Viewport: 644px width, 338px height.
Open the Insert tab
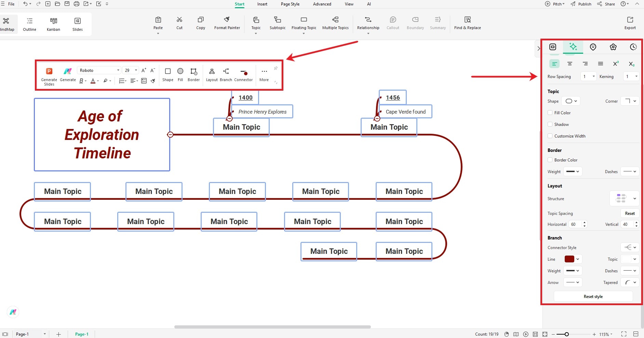(x=262, y=4)
